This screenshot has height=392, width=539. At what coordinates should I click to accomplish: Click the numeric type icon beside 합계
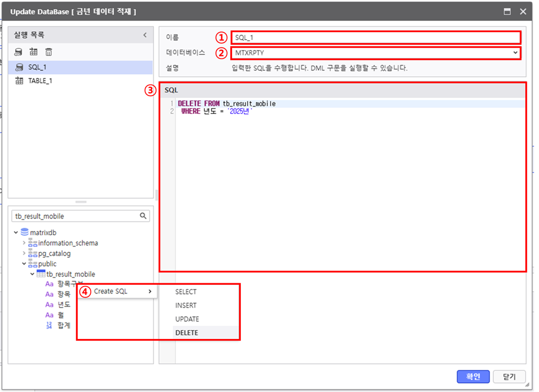49,325
